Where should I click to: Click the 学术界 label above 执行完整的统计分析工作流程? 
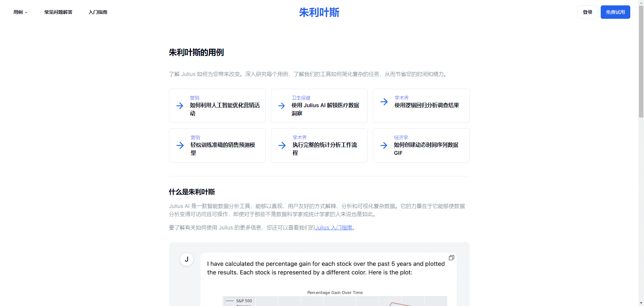point(300,137)
